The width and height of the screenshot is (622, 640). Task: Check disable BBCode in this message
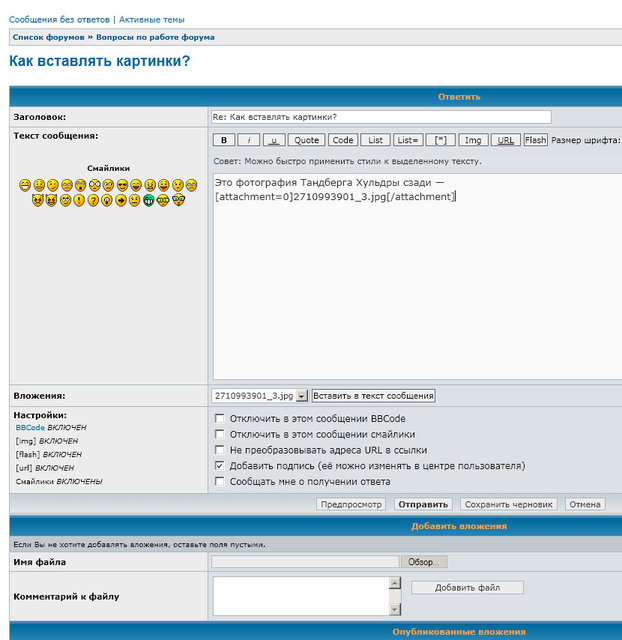[220, 418]
